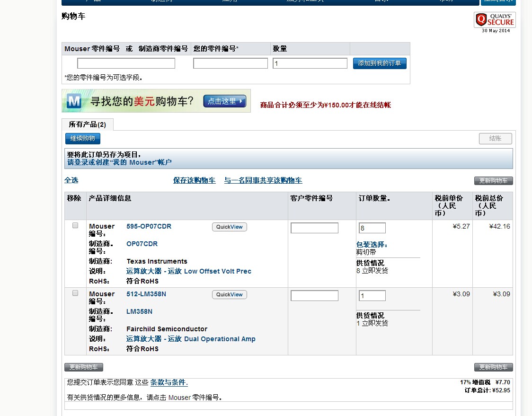Click order quantity field showing 8
Screen dimensions: 532x416
coord(372,228)
